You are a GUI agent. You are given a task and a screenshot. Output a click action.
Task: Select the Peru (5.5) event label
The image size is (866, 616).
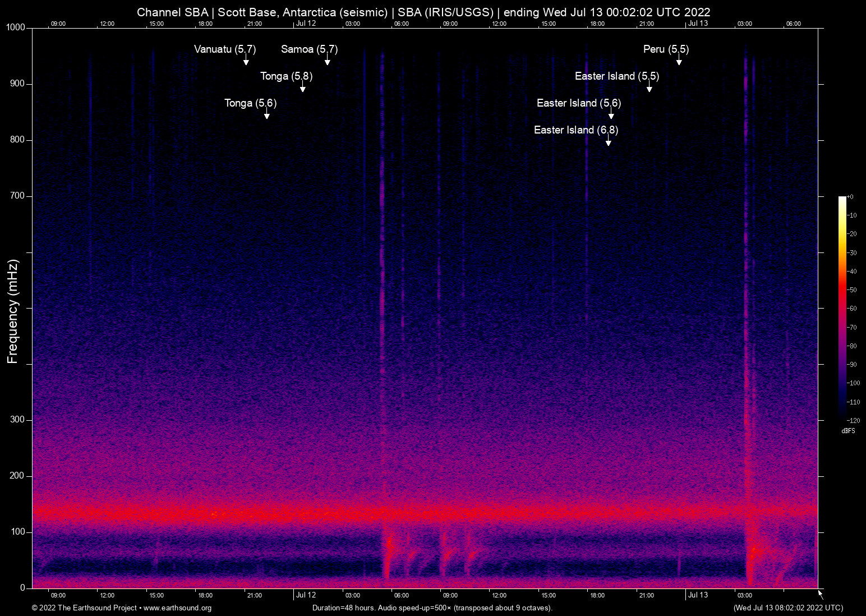666,49
